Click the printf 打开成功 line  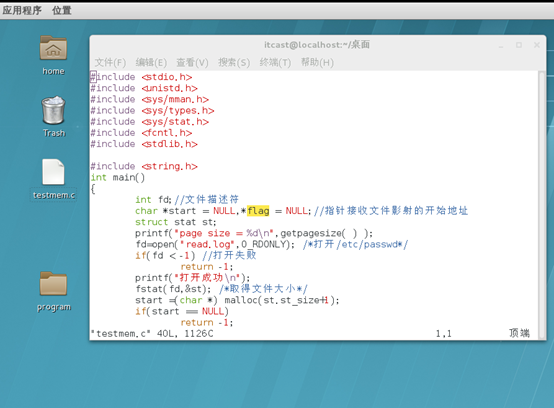click(193, 278)
